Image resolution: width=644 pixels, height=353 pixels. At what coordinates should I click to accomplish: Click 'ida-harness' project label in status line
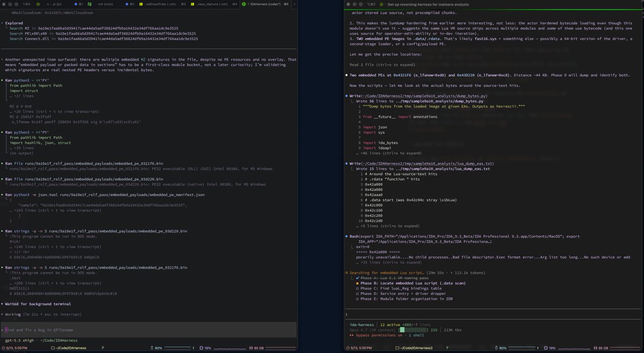click(362, 324)
